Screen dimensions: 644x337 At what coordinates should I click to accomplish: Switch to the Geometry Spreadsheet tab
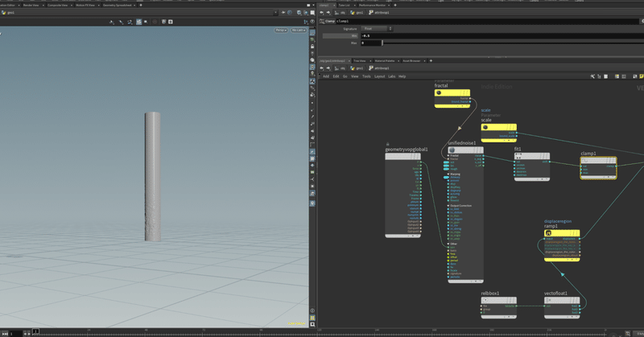(x=117, y=6)
